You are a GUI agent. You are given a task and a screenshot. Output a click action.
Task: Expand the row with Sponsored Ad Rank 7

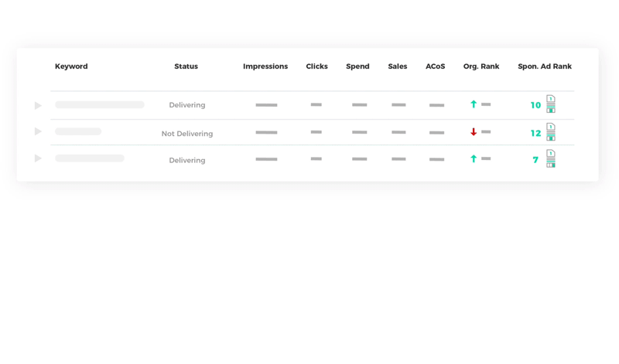(x=38, y=158)
